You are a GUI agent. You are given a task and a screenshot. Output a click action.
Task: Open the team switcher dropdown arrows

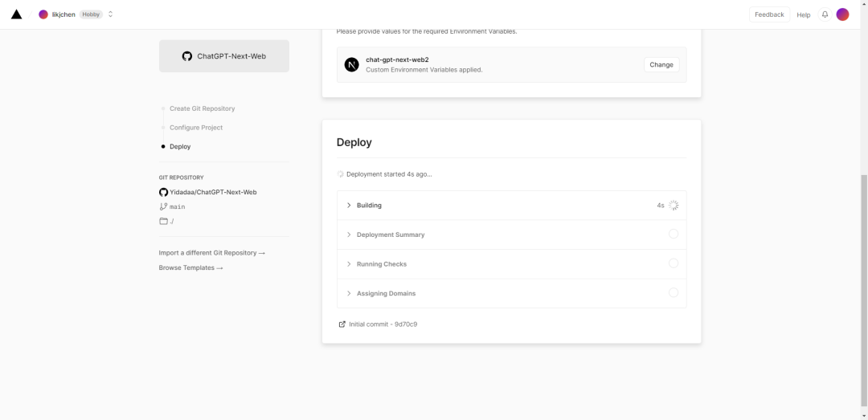pos(110,14)
